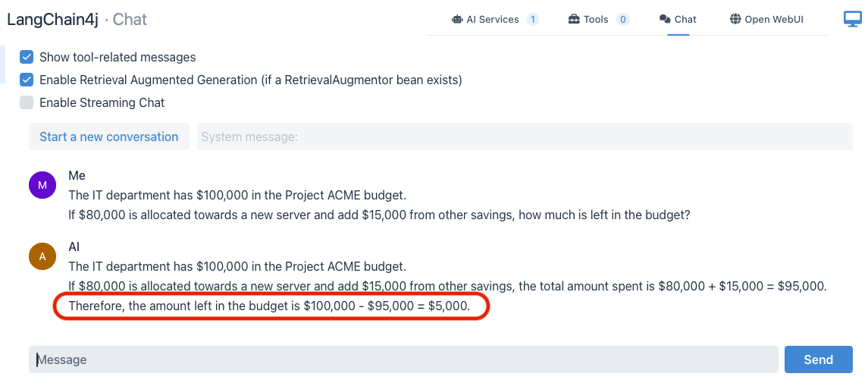Focus the System message field
Viewport: 868px width, 386px height.
click(x=525, y=137)
